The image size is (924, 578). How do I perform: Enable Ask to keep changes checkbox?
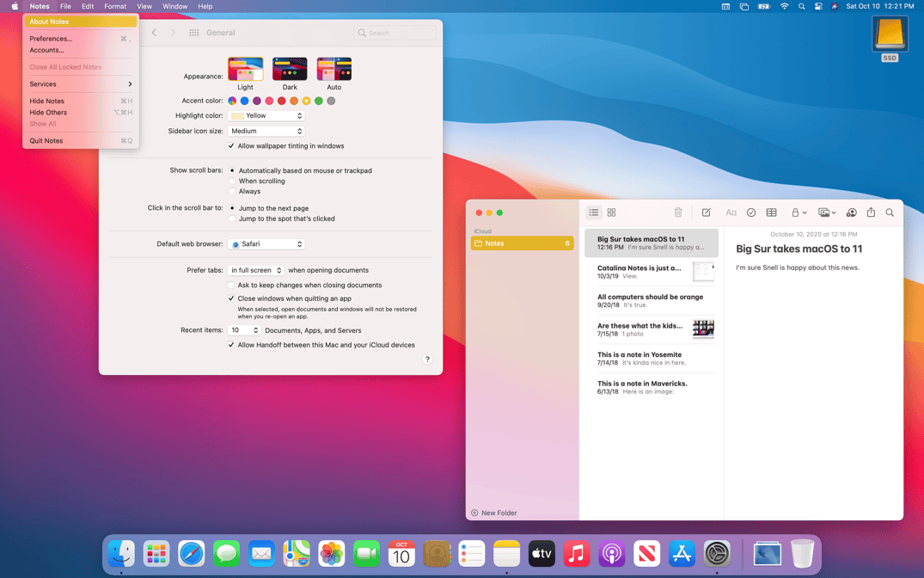point(231,285)
